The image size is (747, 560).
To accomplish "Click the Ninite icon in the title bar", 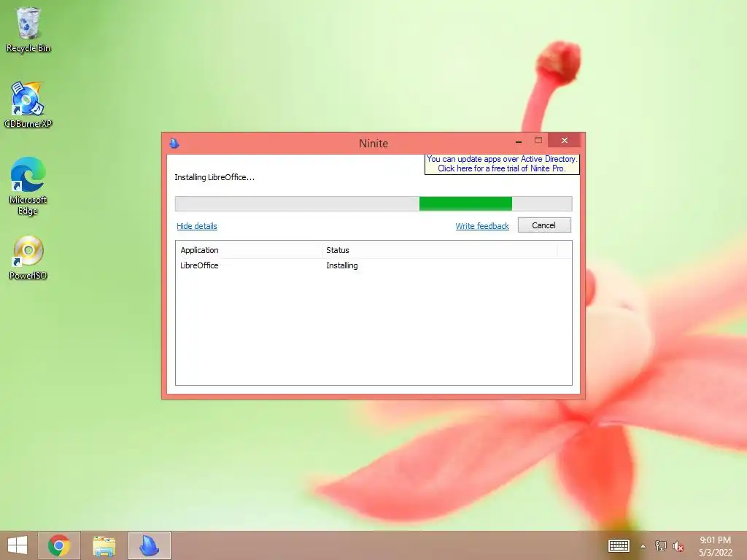I will coord(174,143).
